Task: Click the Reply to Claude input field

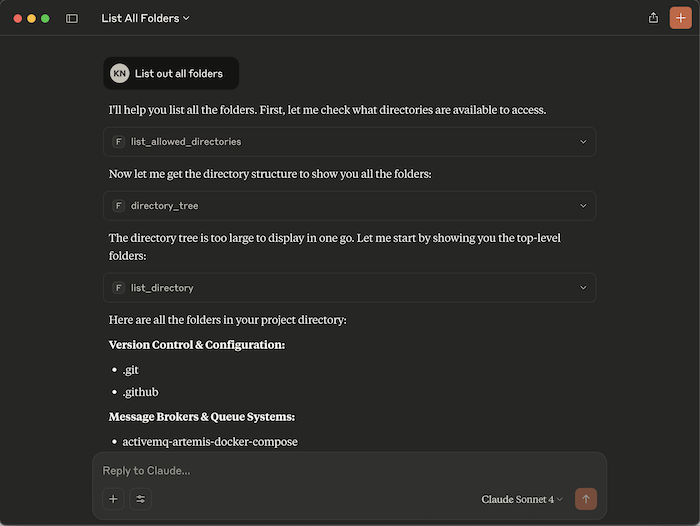Action: click(x=340, y=471)
